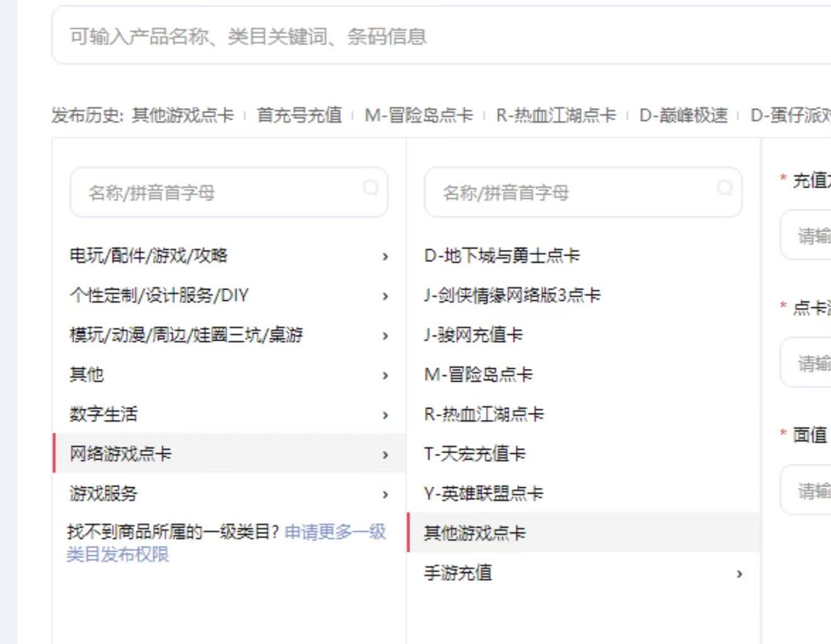Open R-热血江湖点卡 from publish history
Image resolution: width=831 pixels, height=644 pixels.
click(556, 115)
